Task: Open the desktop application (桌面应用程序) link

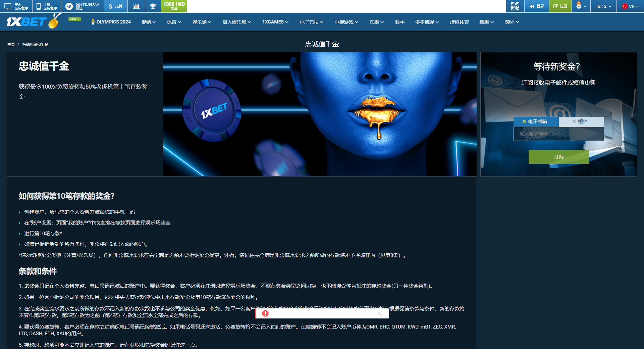Action: pos(16,6)
